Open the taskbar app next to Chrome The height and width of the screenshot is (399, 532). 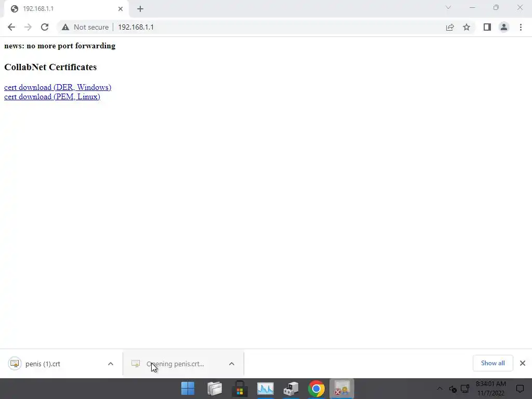click(291, 389)
